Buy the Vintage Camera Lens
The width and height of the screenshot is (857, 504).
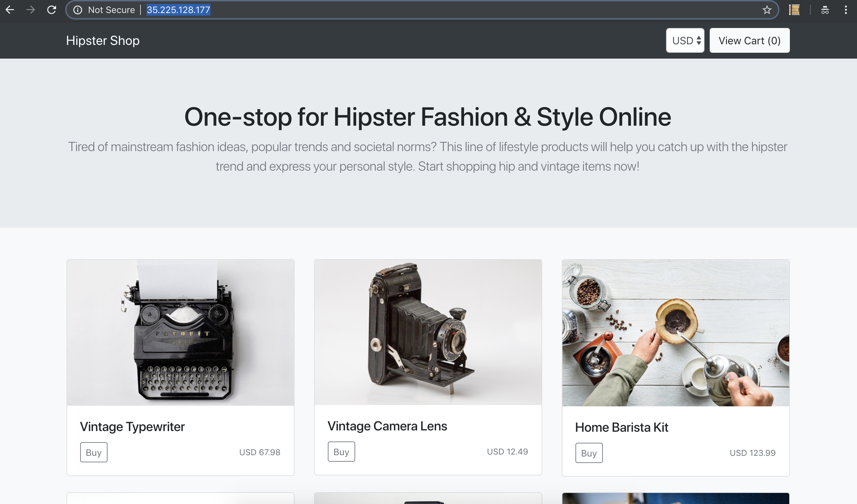(x=341, y=451)
